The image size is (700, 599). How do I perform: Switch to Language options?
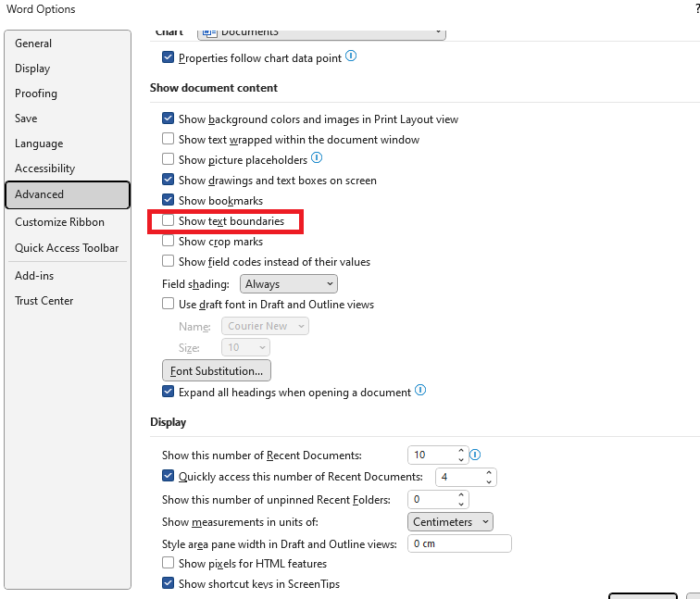point(68,144)
